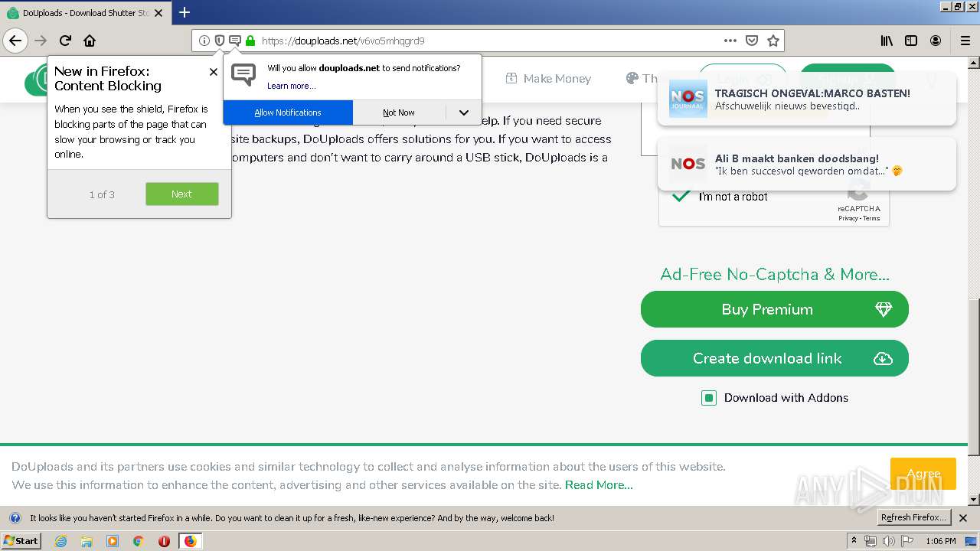Viewport: 980px width, 551px height.
Task: Open the page actions three-dot menu
Action: pos(730,41)
